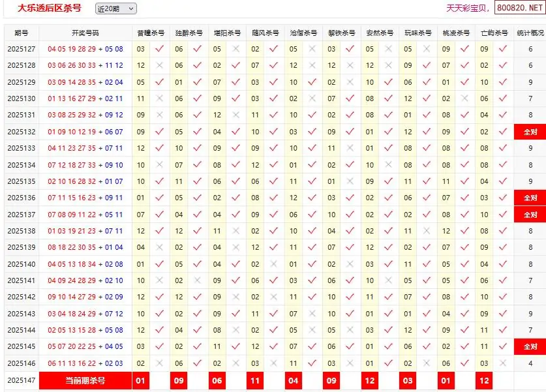Click the 统计概况 column header
The height and width of the screenshot is (392, 546).
tap(530, 33)
